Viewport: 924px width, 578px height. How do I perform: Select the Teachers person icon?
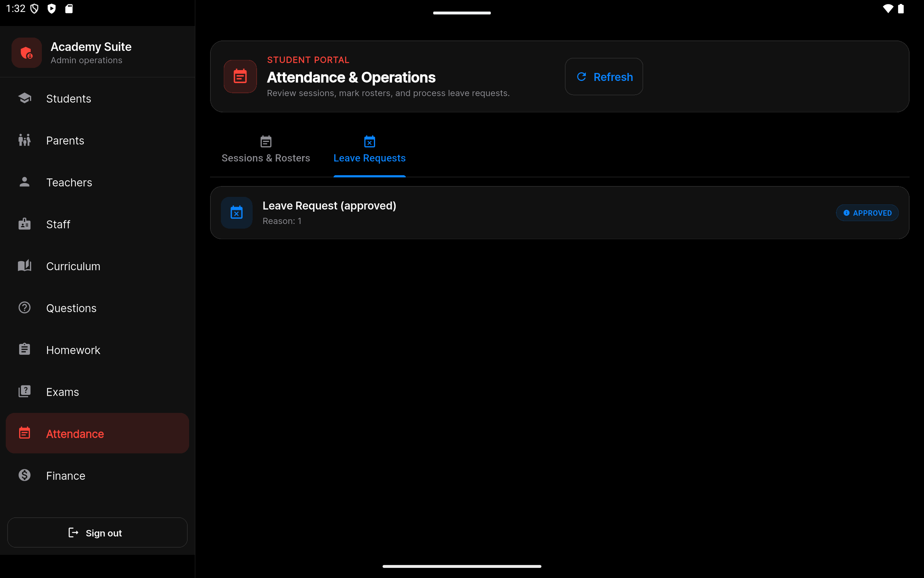tap(25, 182)
